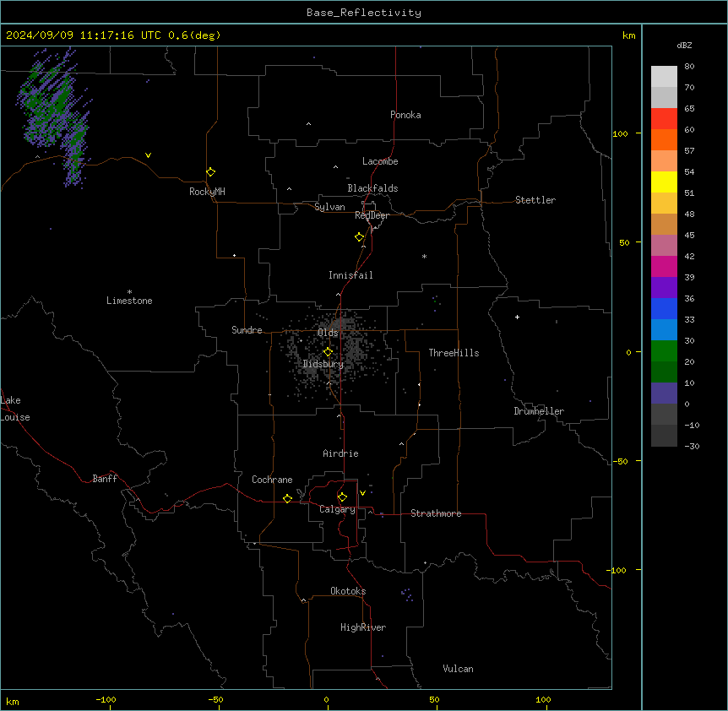Click the Vulcan city label
Screen dimensions: 728x711
click(458, 669)
